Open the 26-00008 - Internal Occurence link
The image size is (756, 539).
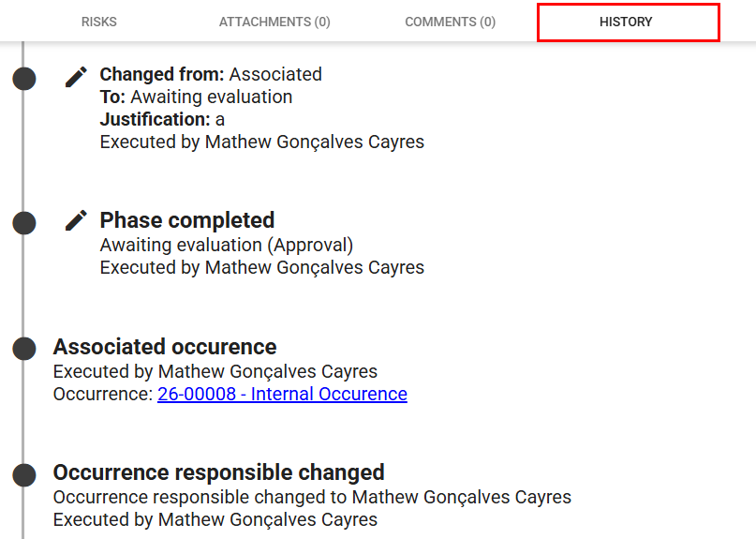click(x=282, y=395)
